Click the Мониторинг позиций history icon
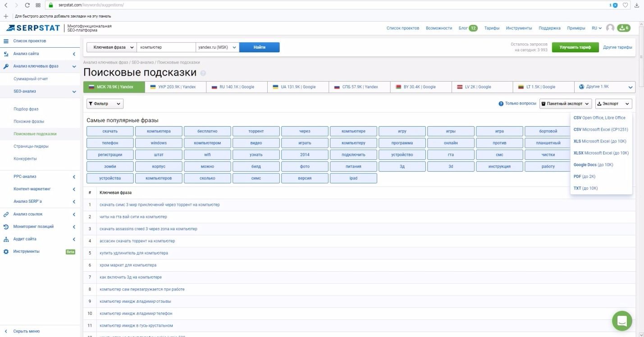 (x=6, y=227)
